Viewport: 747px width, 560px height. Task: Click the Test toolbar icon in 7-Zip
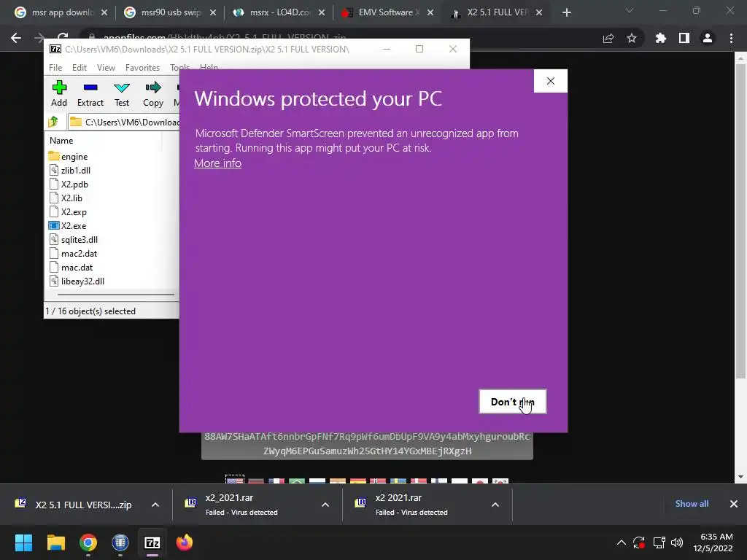point(122,93)
